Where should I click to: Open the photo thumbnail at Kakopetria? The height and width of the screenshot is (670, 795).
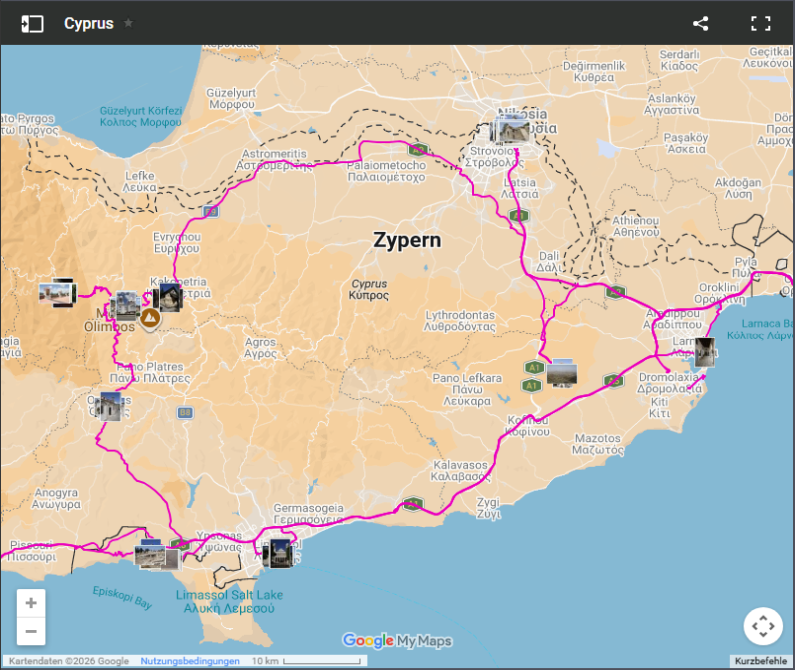[169, 297]
